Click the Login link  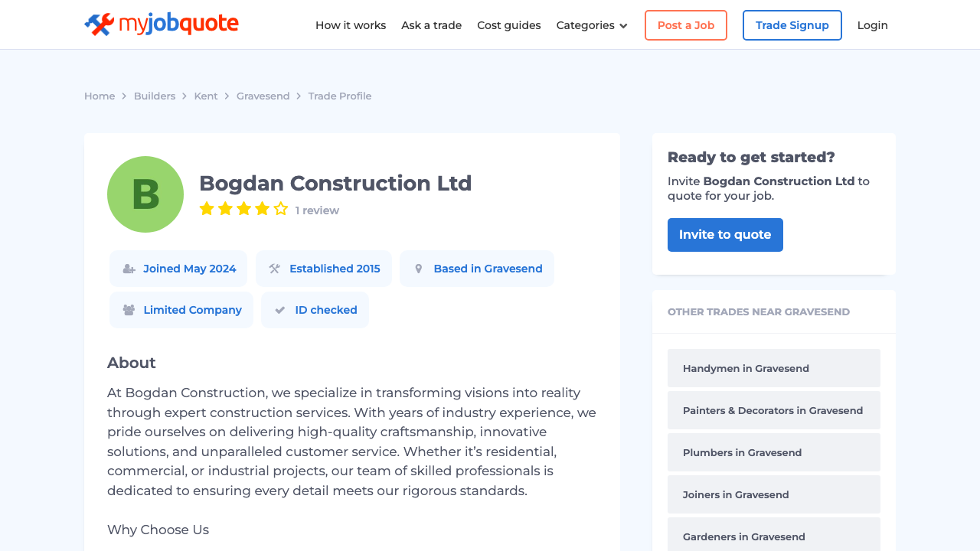click(x=872, y=25)
